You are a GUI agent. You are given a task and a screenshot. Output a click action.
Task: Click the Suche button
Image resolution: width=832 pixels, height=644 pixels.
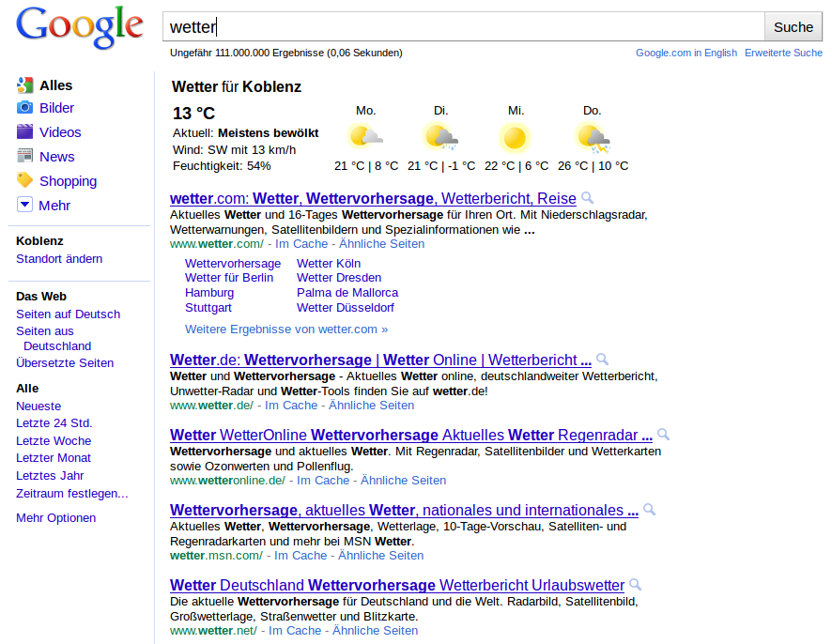pyautogui.click(x=793, y=27)
